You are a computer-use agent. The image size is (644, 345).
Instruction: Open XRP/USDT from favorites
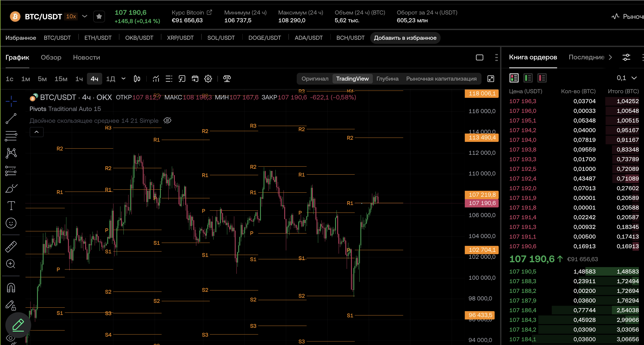tap(180, 38)
